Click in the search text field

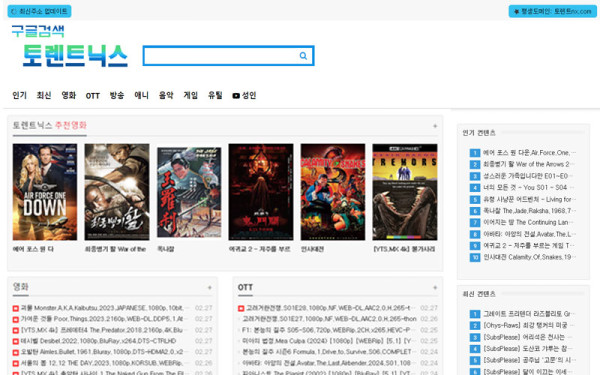pyautogui.click(x=221, y=56)
